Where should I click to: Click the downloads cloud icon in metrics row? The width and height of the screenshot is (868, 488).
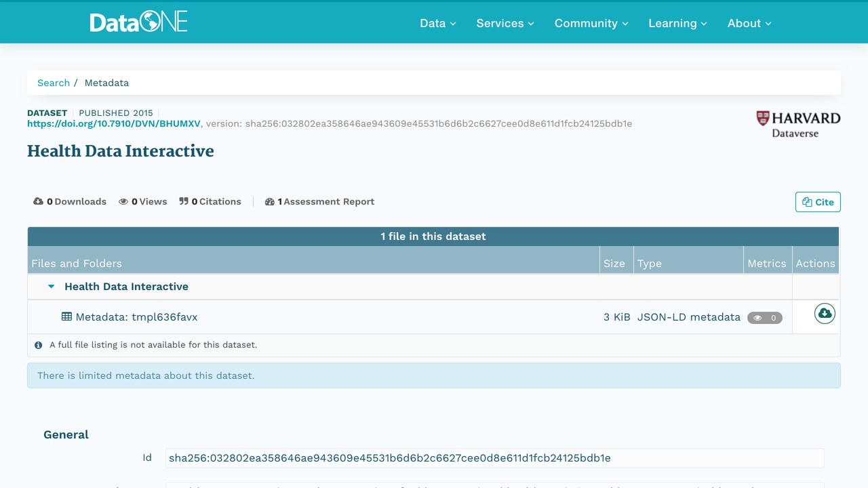click(39, 201)
